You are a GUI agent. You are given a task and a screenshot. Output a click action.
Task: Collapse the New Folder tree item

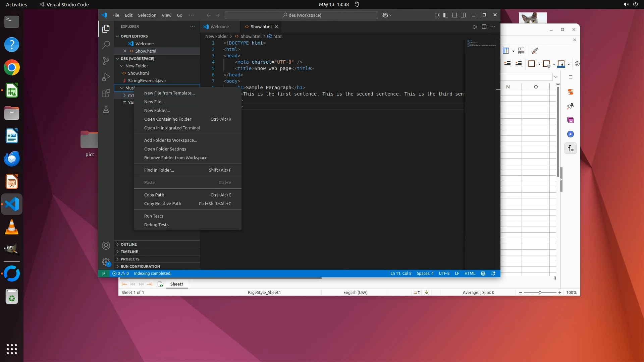(x=137, y=66)
